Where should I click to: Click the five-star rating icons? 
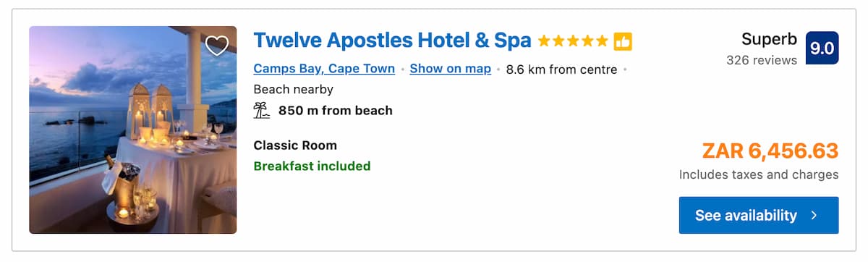(573, 41)
